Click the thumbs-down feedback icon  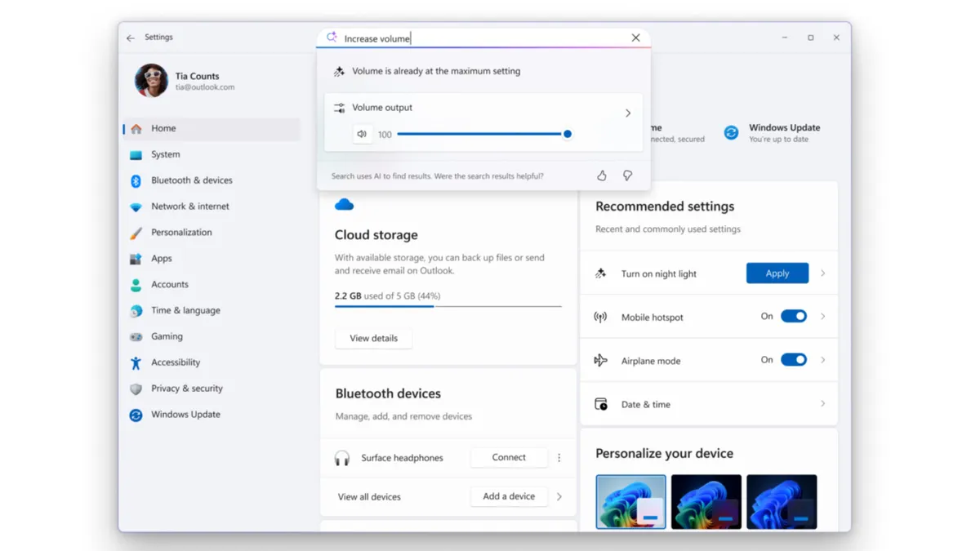click(x=627, y=176)
